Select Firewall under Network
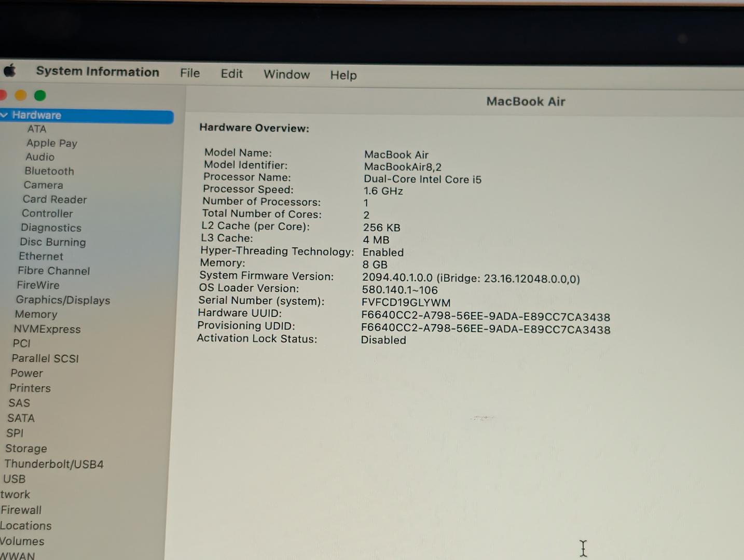The width and height of the screenshot is (744, 560). click(x=21, y=510)
